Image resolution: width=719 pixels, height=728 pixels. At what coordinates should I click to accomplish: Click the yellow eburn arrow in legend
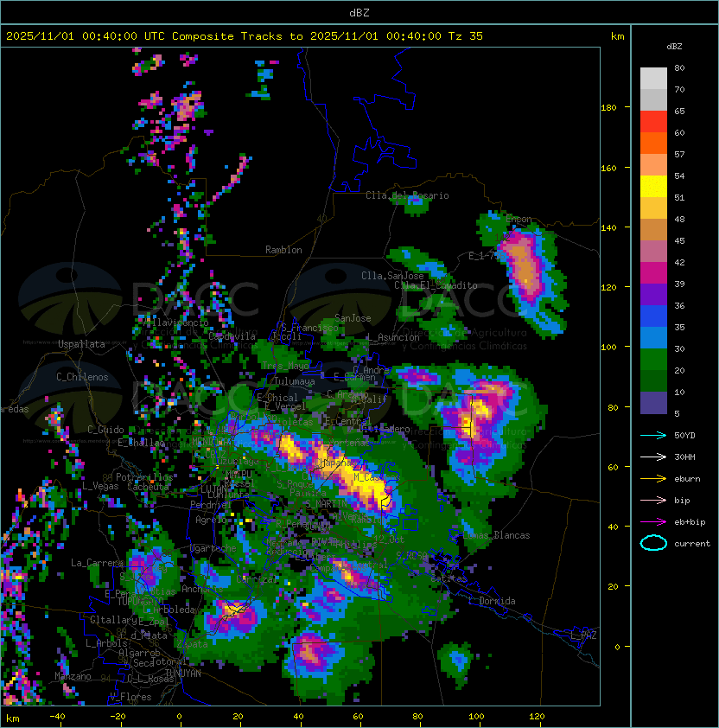click(653, 479)
